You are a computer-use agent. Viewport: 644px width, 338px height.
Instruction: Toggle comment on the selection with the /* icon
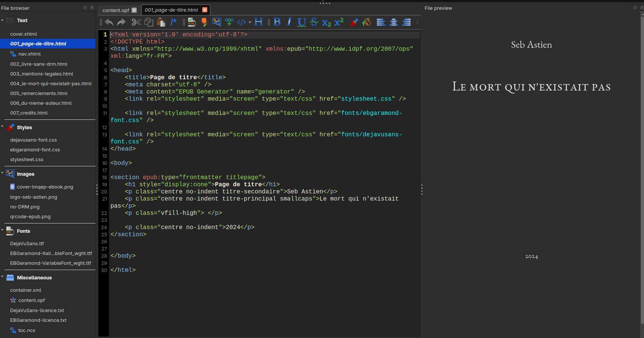coord(173,22)
